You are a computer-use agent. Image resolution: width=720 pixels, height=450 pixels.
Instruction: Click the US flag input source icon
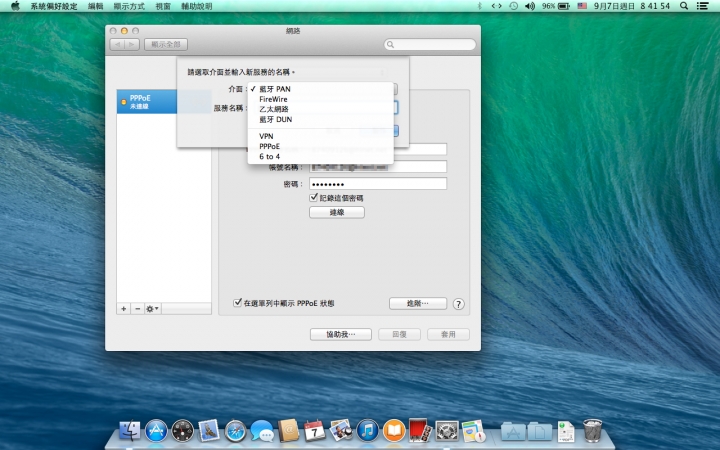[582, 6]
